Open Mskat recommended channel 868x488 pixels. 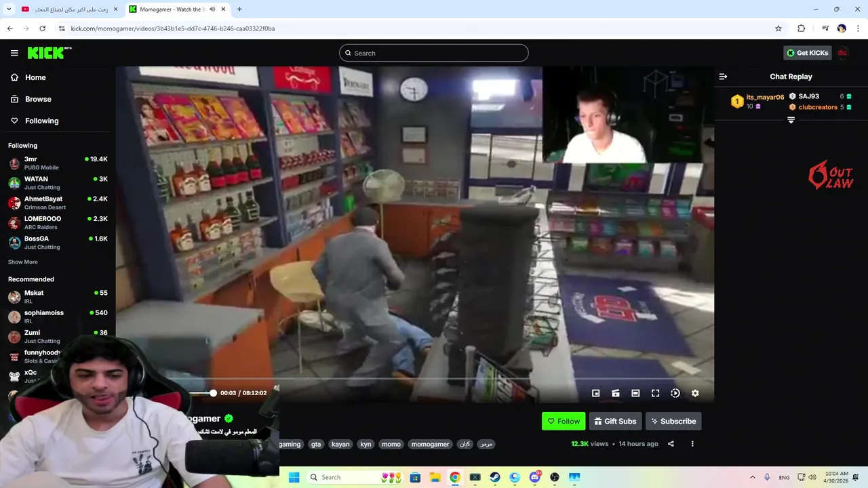pyautogui.click(x=58, y=297)
